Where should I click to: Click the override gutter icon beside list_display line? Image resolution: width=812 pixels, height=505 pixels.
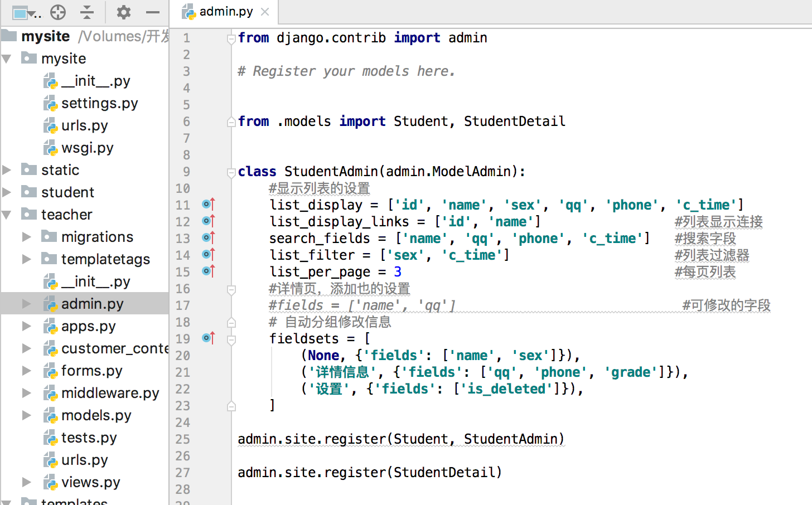click(209, 205)
